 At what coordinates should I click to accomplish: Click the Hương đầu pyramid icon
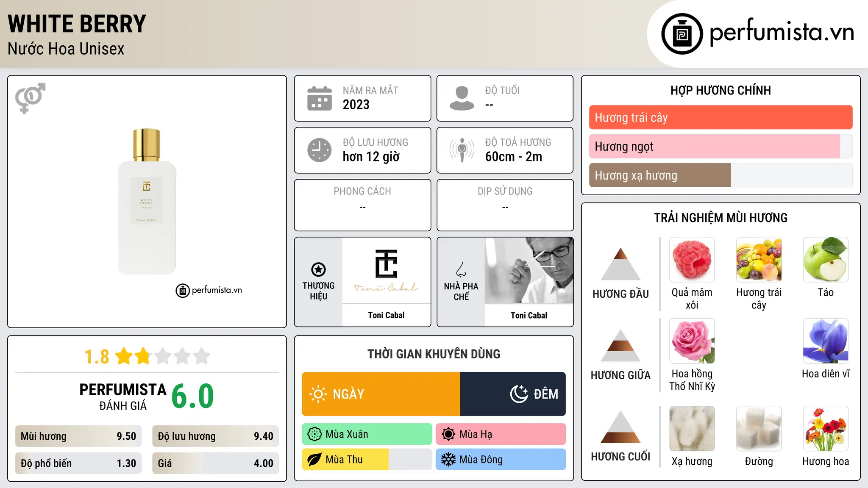621,264
